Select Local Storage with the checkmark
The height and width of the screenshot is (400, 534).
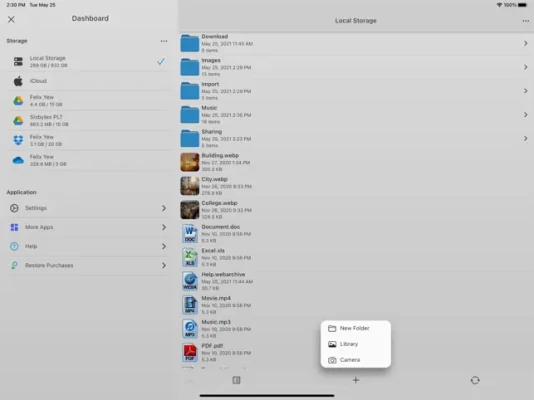(89, 62)
